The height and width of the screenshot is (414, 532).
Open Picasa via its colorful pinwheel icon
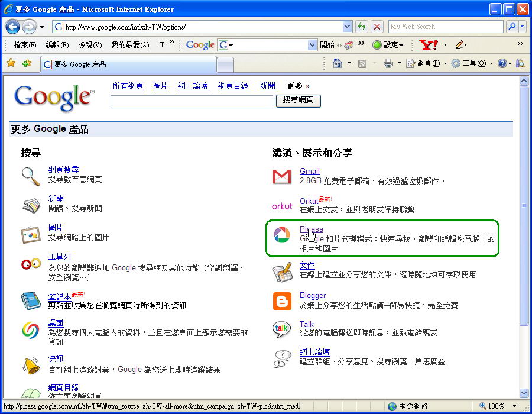282,235
